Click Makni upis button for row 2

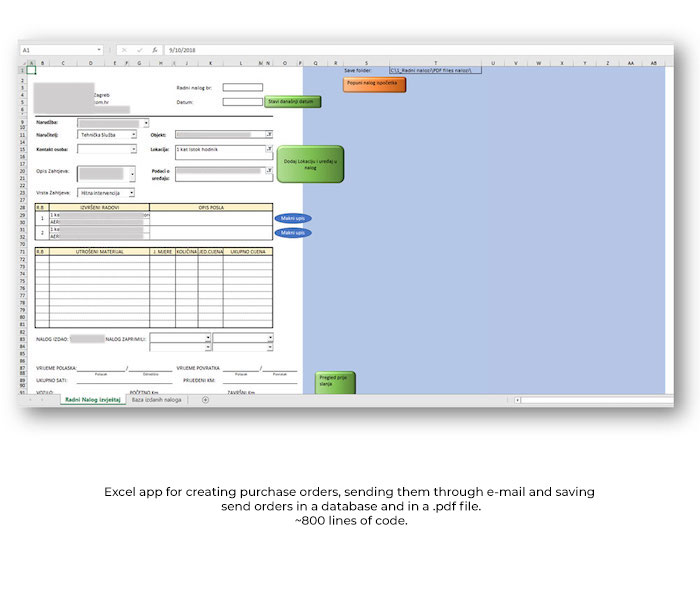[293, 233]
